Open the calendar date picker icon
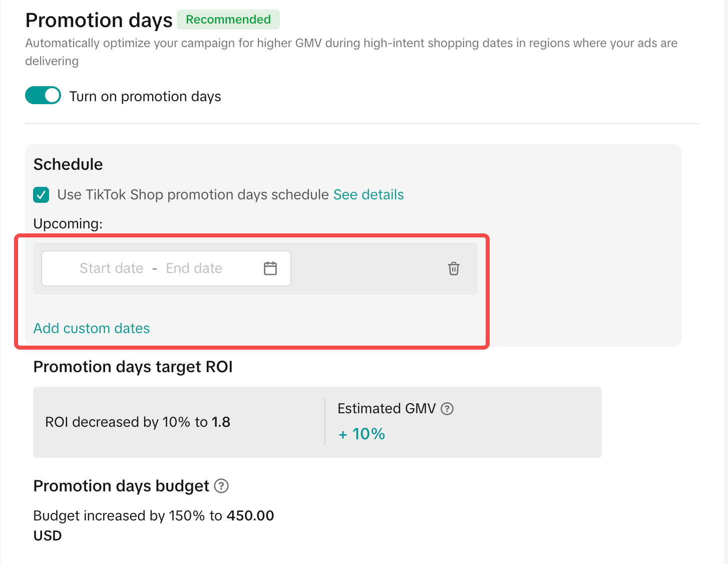728x564 pixels. [x=270, y=268]
